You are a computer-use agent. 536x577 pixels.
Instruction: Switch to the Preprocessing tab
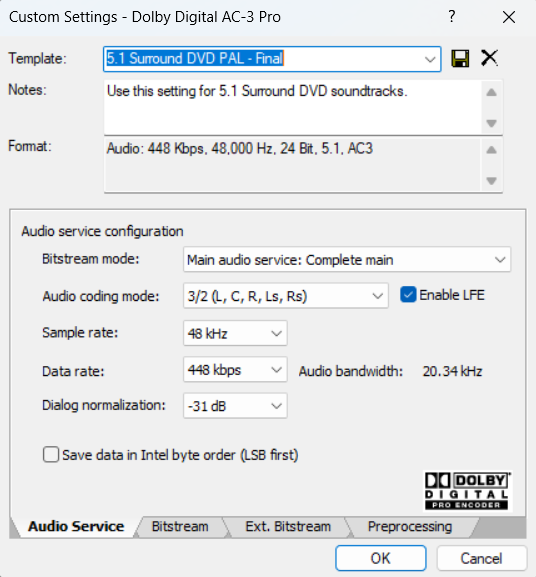(409, 527)
